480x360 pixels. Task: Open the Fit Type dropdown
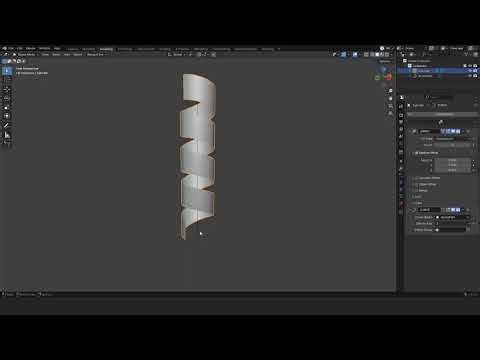(x=453, y=139)
